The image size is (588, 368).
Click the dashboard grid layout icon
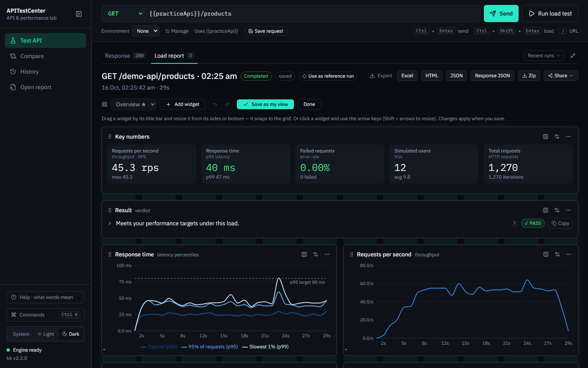(x=105, y=104)
